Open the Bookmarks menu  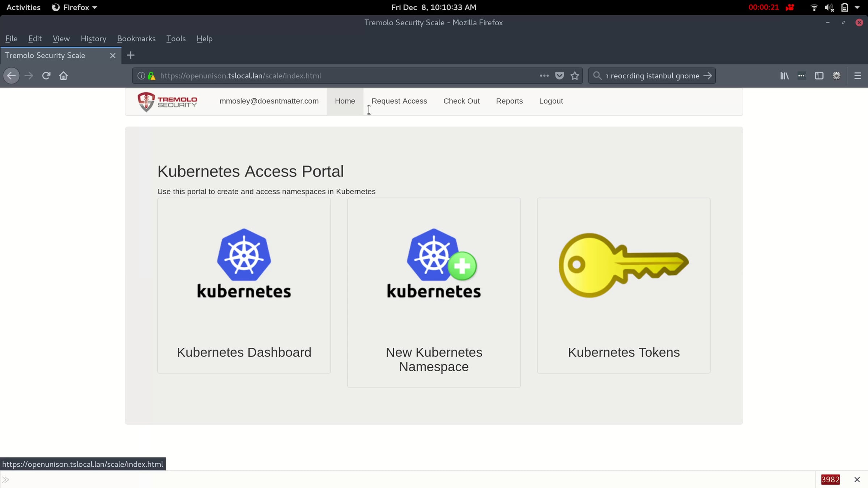tap(136, 39)
